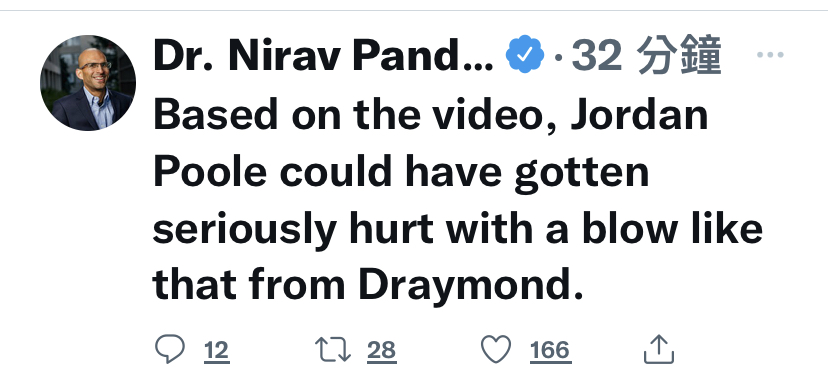Open the 32 分鐘 timestamp link
The image size is (828, 376).
point(646,55)
